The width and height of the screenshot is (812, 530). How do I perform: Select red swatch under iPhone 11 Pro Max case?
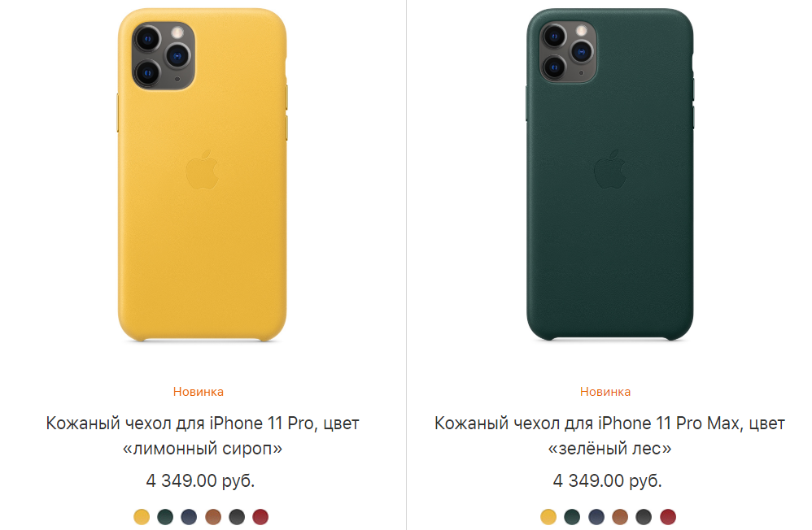tap(668, 516)
